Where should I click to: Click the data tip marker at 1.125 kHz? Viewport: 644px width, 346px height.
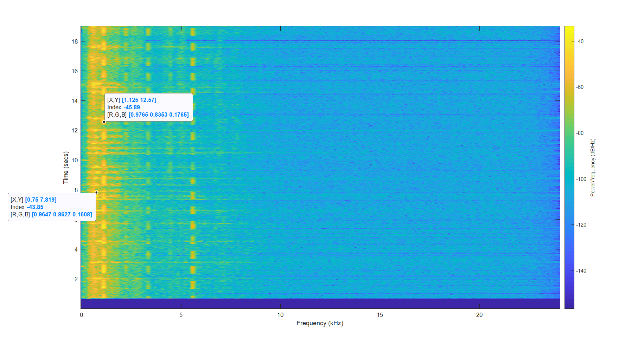click(x=104, y=122)
